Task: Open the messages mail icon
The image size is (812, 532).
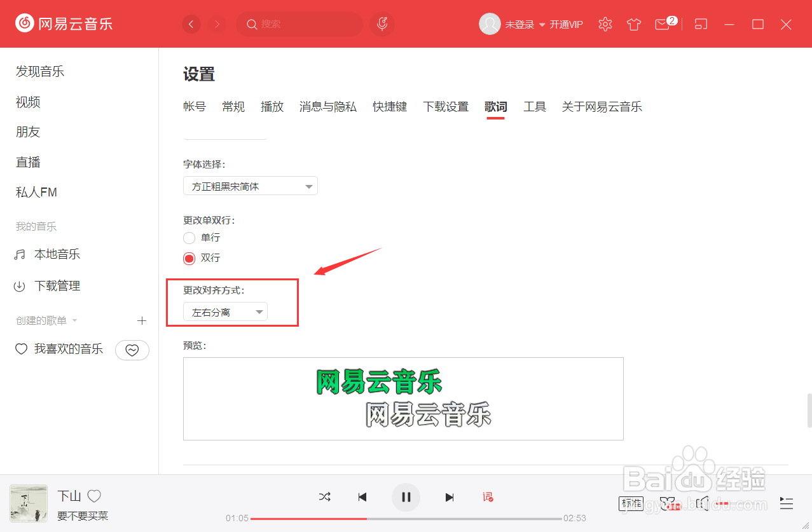Action: coord(663,24)
